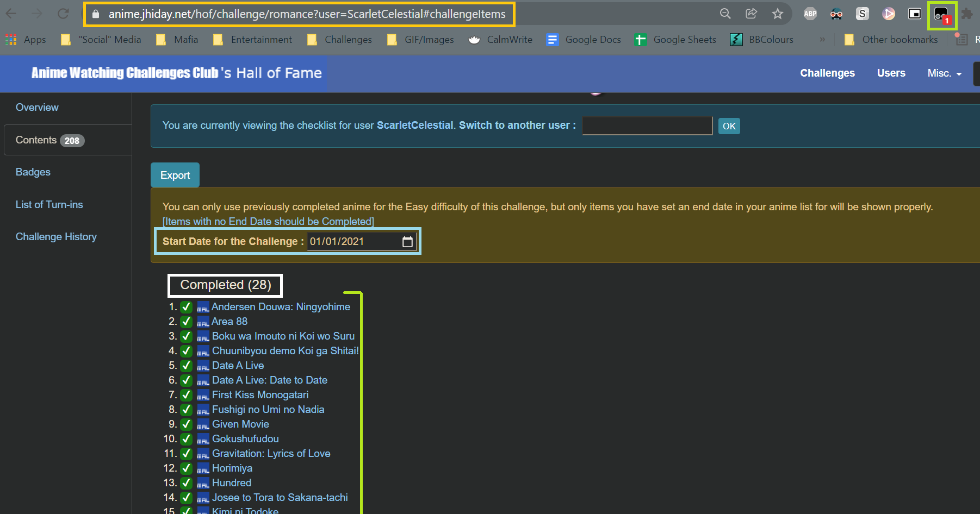Click the bookmark star icon in address bar
980x514 pixels.
coord(777,14)
